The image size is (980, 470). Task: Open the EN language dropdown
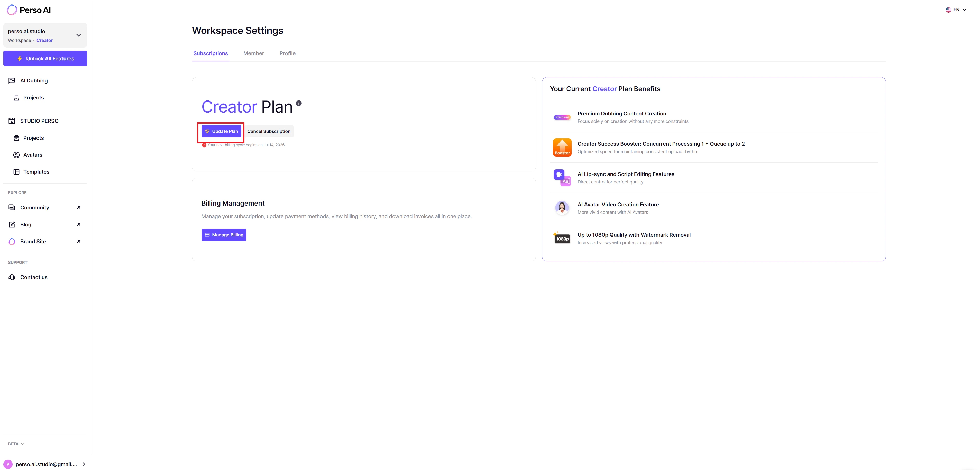pos(956,10)
